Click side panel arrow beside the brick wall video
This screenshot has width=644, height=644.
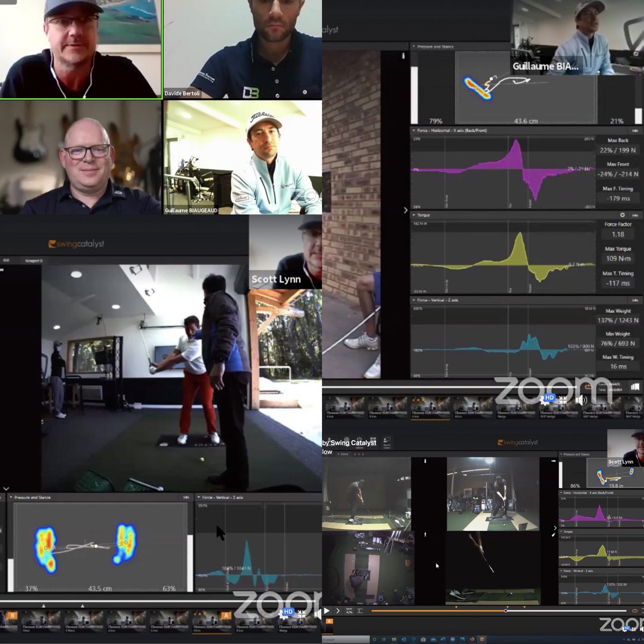[406, 210]
